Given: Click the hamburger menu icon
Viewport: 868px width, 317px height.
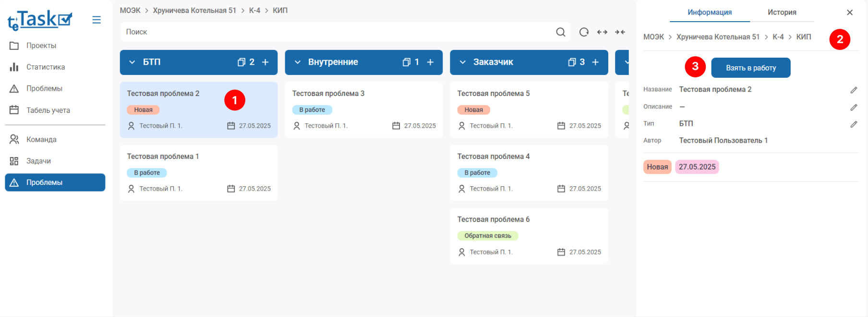Looking at the screenshot, I should coord(96,20).
